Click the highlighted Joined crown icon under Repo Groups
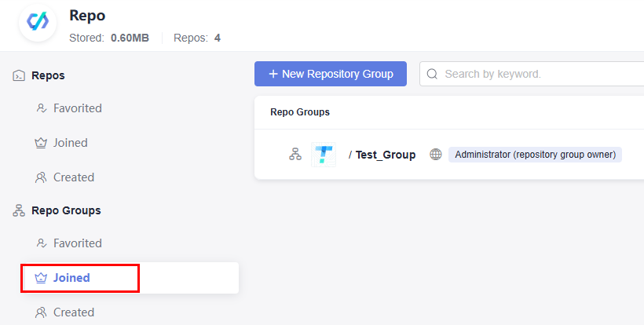This screenshot has width=644, height=325. click(41, 278)
